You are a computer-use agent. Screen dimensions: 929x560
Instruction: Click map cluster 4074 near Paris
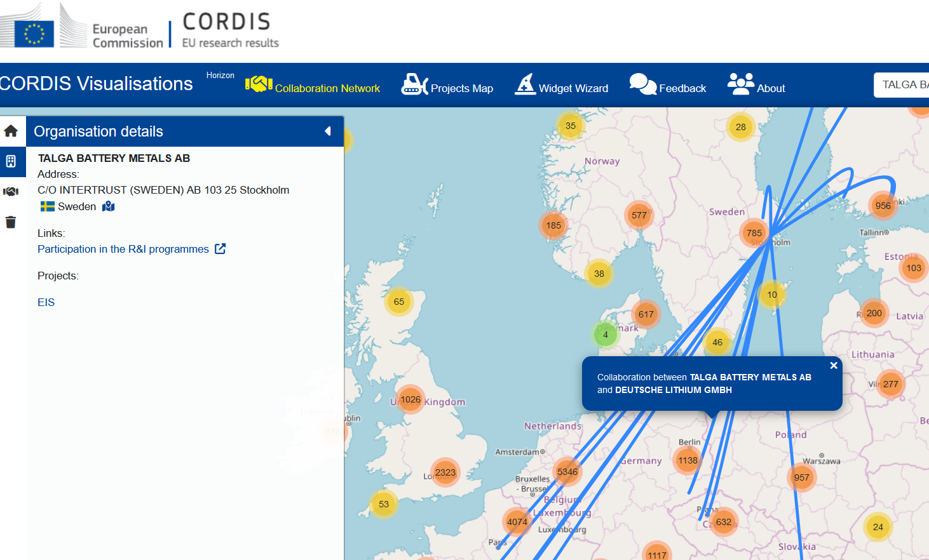pos(517,522)
